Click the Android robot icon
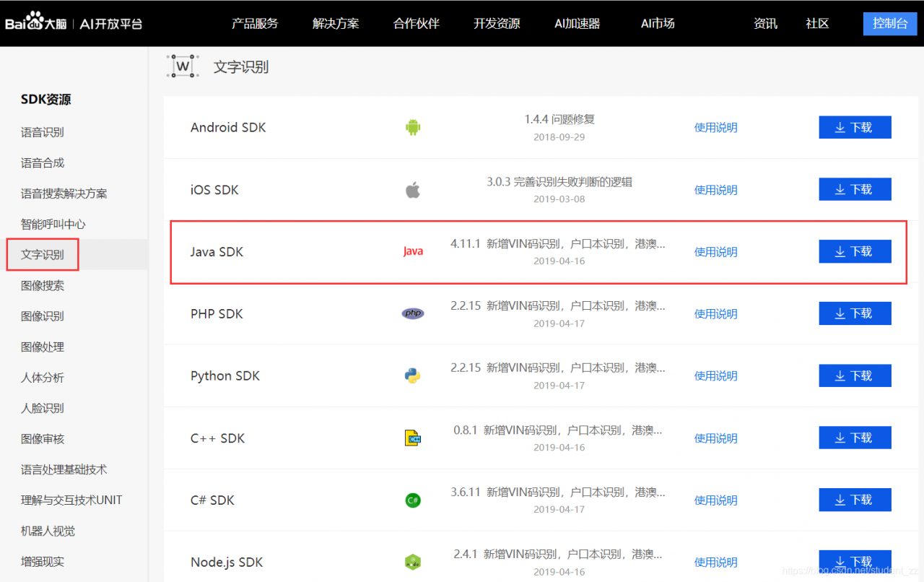 click(x=413, y=128)
